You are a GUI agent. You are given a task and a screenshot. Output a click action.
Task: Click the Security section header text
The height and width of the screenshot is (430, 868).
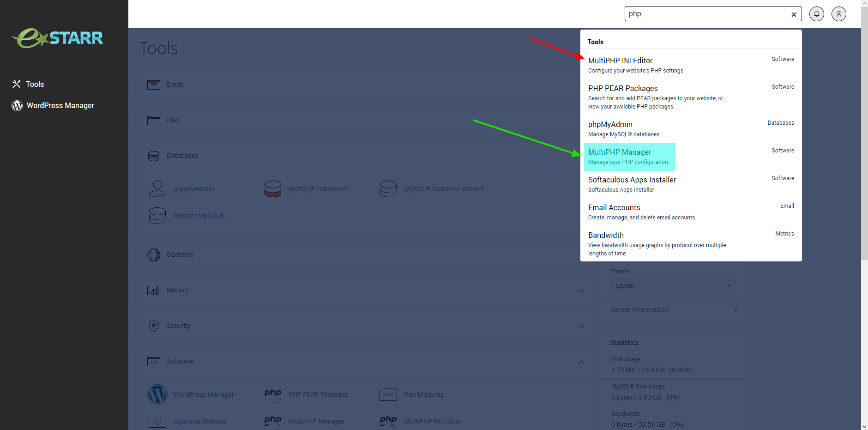[179, 326]
